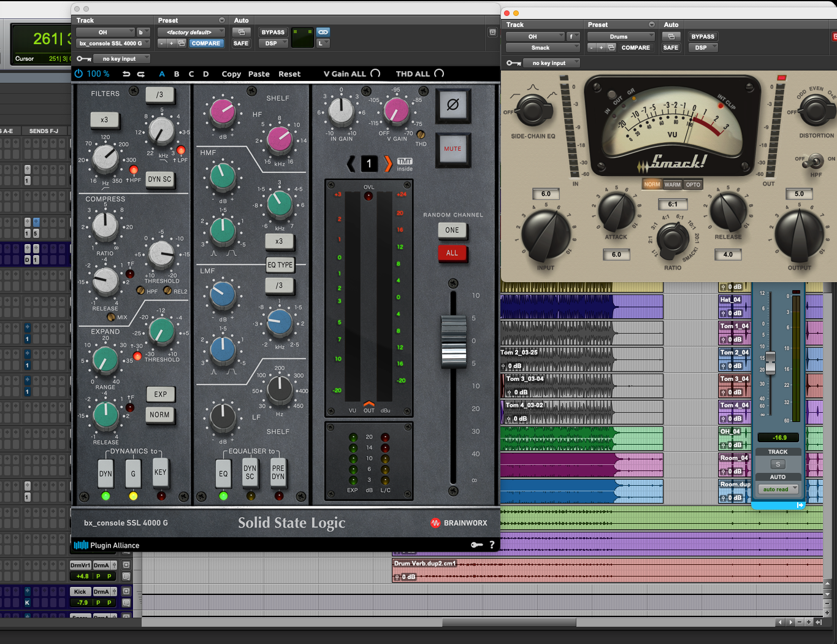Click Paste in bx_console toolbar
This screenshot has width=837, height=644.
(x=259, y=74)
